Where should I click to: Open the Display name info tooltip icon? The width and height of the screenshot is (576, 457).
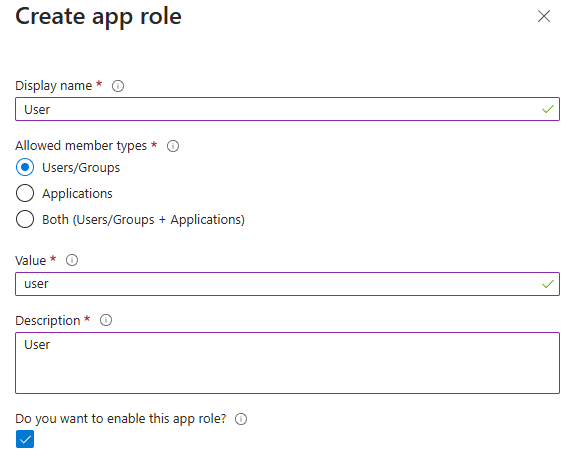click(118, 86)
